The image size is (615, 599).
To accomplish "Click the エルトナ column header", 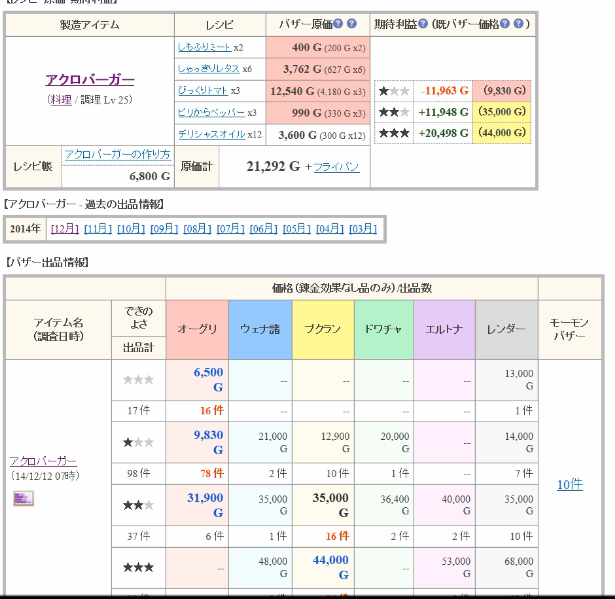I will [x=444, y=330].
